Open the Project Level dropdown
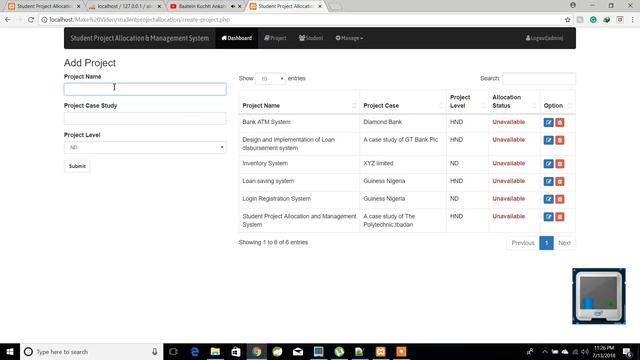The image size is (640, 360). coord(145,147)
